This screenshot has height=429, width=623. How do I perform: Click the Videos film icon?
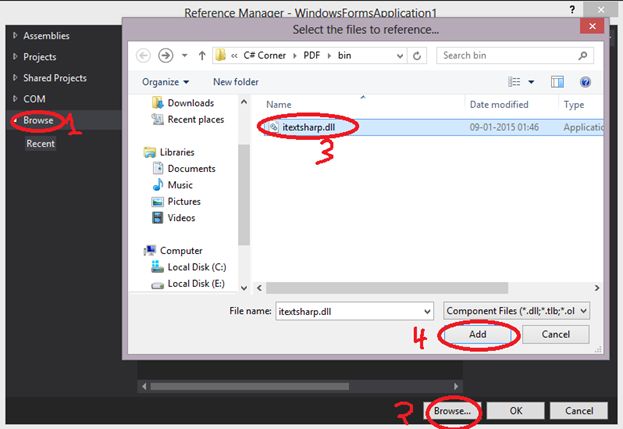click(158, 218)
